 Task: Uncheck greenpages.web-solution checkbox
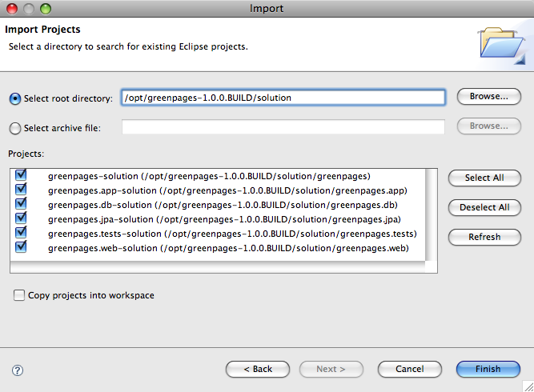click(x=21, y=247)
